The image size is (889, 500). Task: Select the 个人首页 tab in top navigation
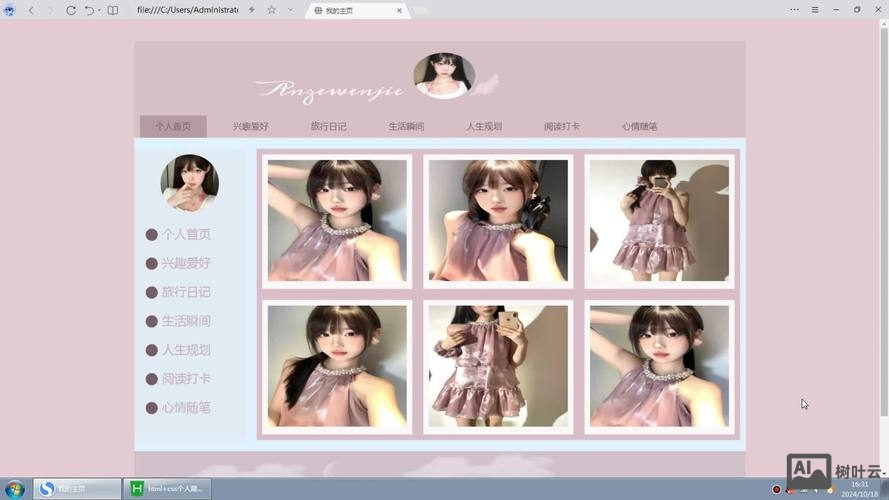point(173,127)
